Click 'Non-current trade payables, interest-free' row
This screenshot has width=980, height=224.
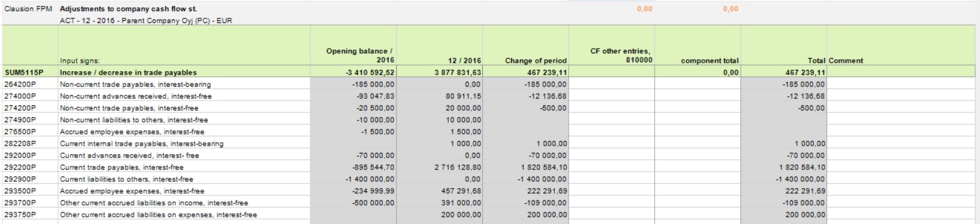tap(129, 108)
